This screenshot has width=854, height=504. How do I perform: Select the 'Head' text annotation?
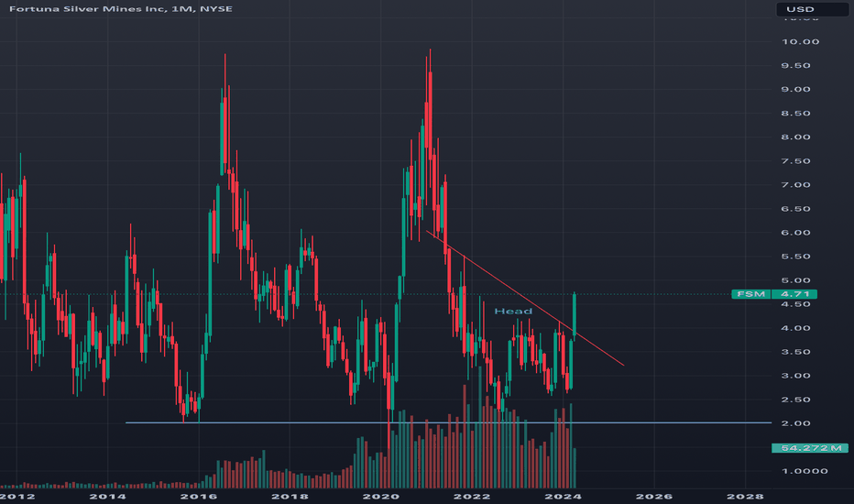point(513,312)
